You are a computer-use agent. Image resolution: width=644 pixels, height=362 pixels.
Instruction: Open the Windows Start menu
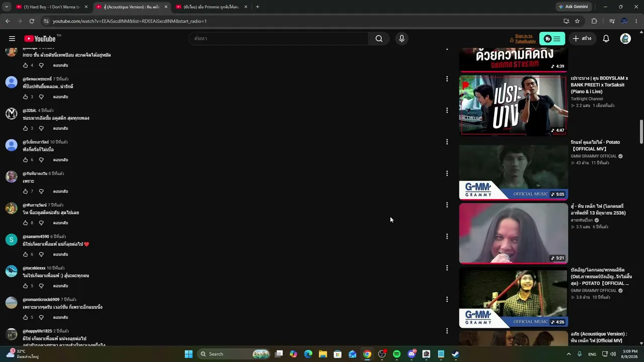[189, 354]
